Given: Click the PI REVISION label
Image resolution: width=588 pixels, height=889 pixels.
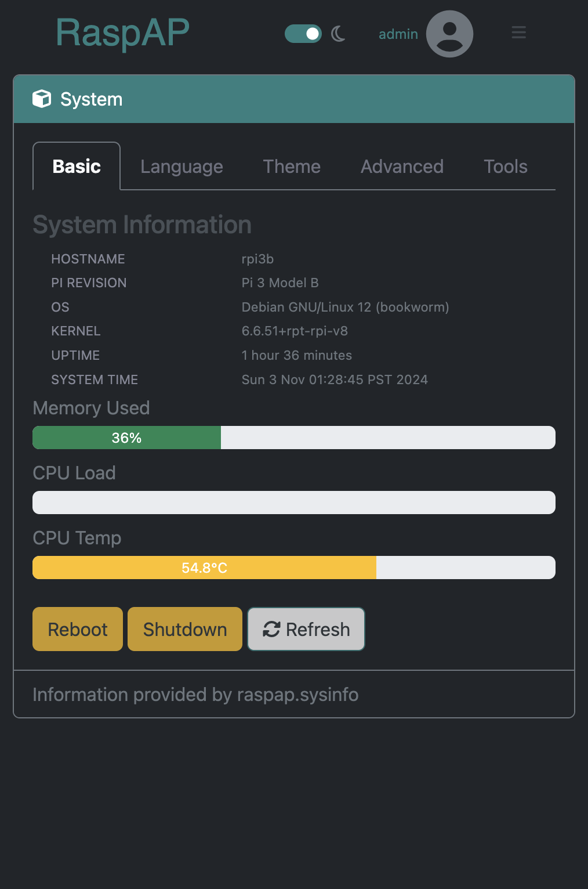Looking at the screenshot, I should (89, 283).
